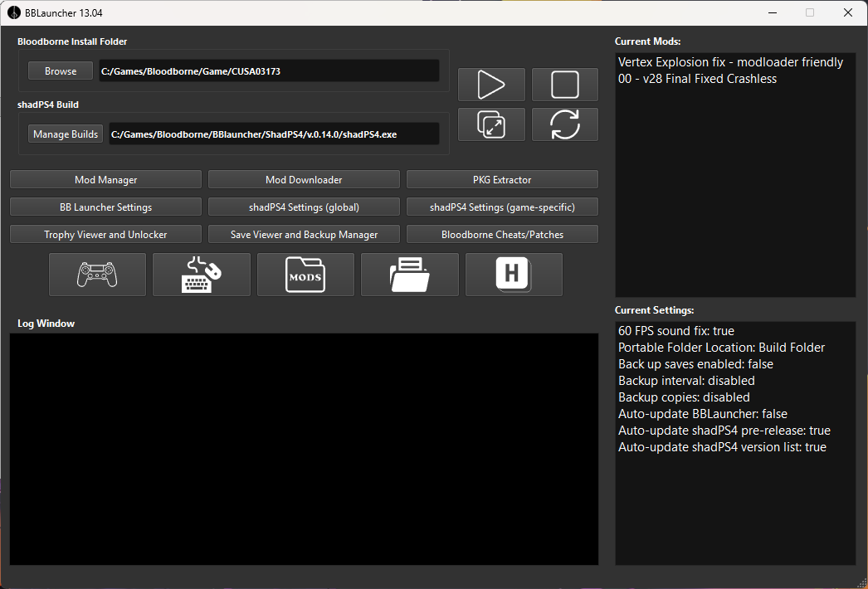Close the BBLauncher window

(847, 12)
